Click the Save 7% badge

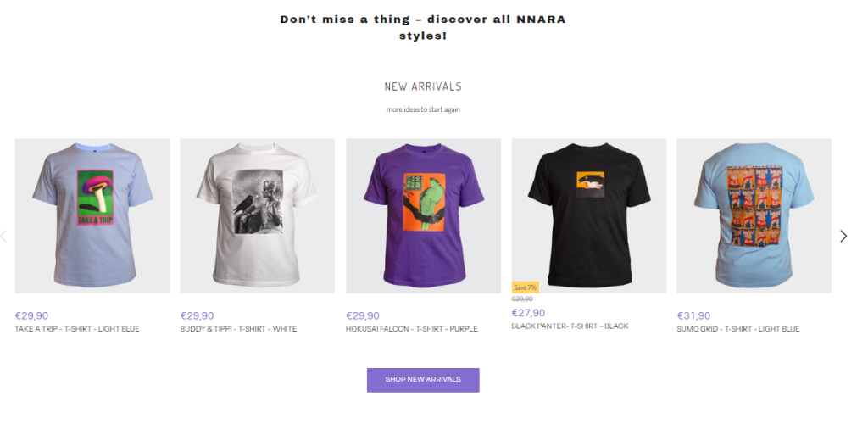pos(525,287)
